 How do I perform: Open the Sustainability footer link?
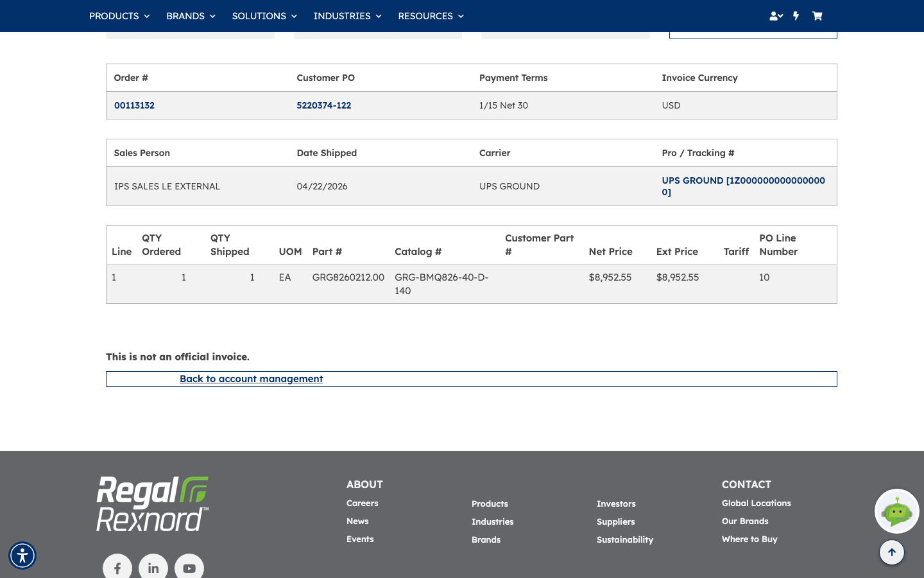pyautogui.click(x=625, y=540)
